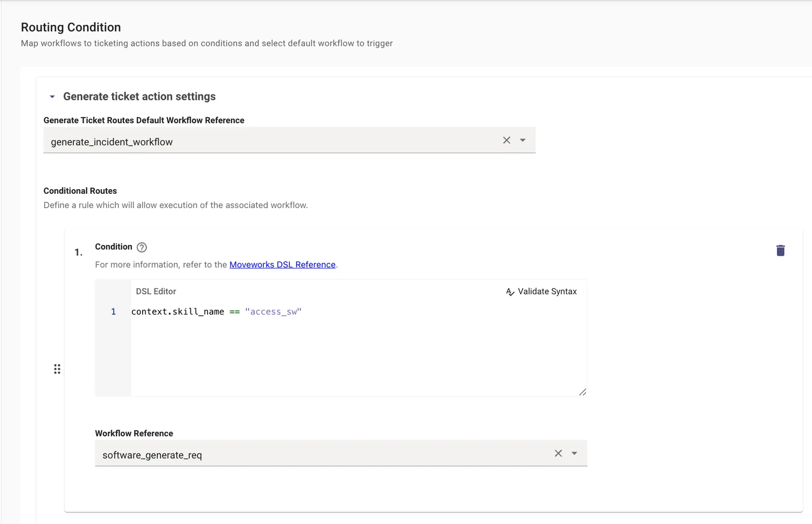Image resolution: width=812 pixels, height=524 pixels.
Task: Click the Generate ticket action settings heading
Action: (x=139, y=96)
